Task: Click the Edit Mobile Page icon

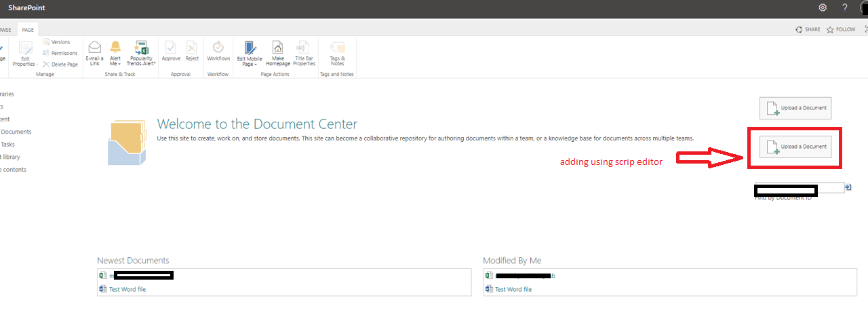Action: (x=250, y=48)
